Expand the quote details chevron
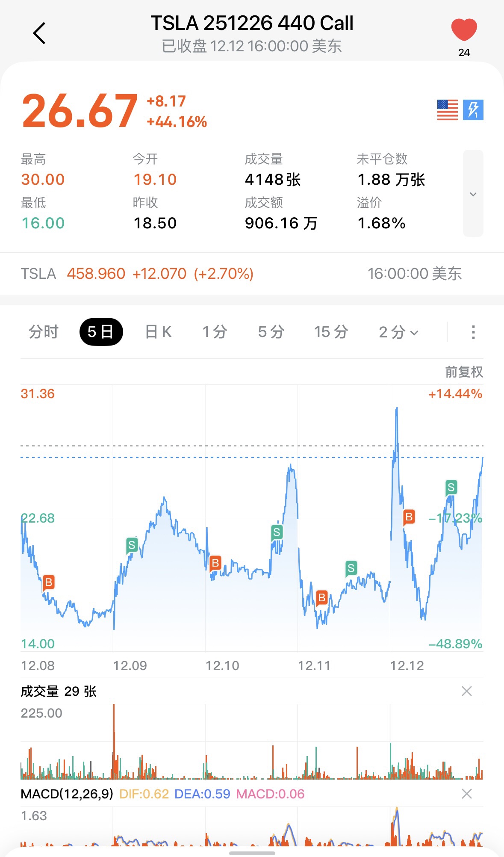 (x=473, y=194)
